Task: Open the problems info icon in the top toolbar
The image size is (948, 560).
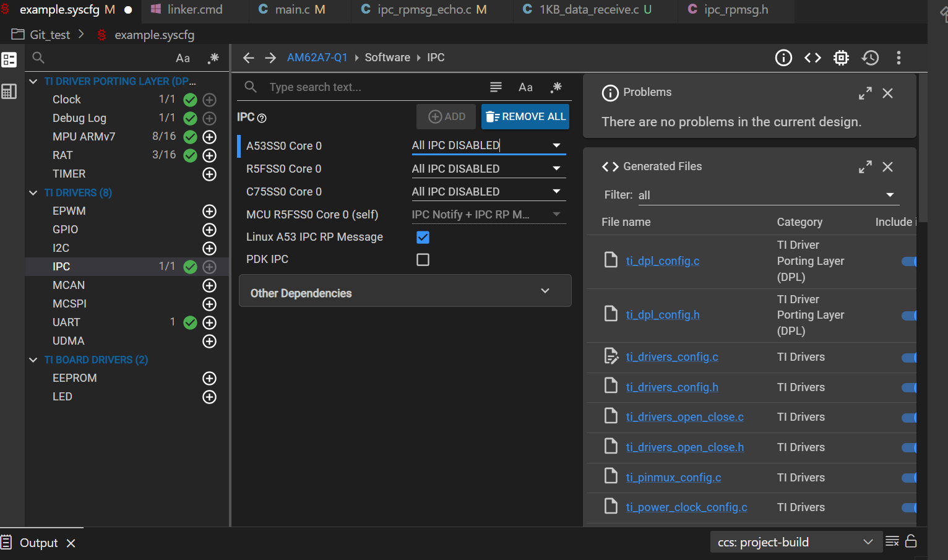Action: [783, 58]
